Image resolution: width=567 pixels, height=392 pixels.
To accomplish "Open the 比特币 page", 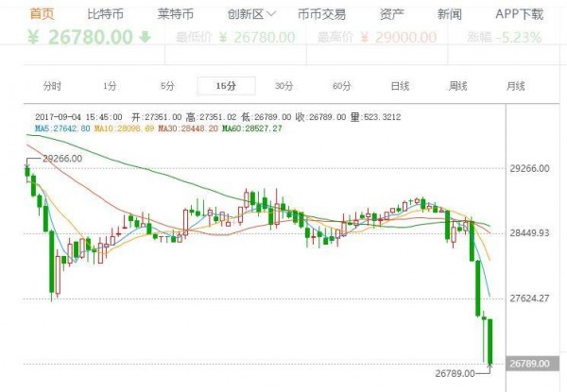I will pyautogui.click(x=107, y=14).
